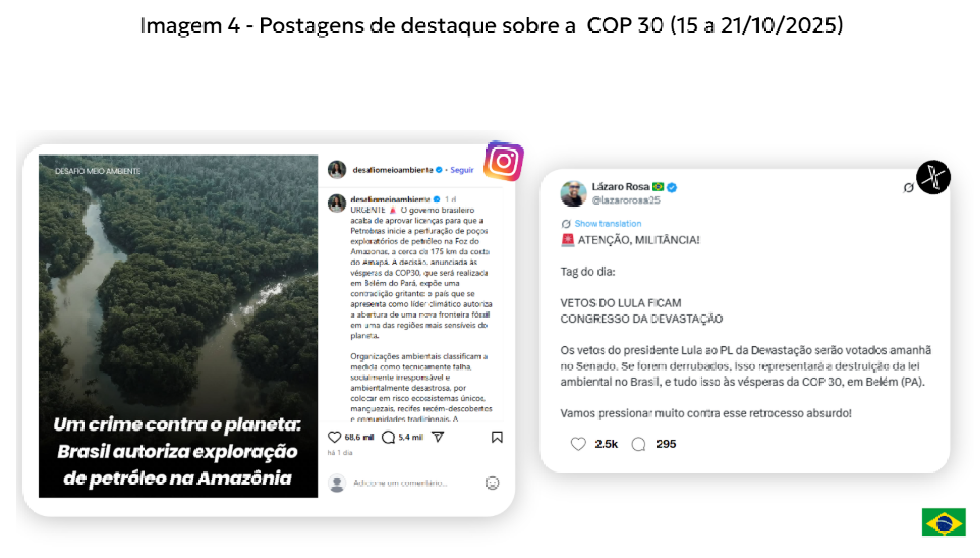Screen dimensions: 980x558
Task: Open desafiomeioambiente header username
Action: (x=393, y=170)
